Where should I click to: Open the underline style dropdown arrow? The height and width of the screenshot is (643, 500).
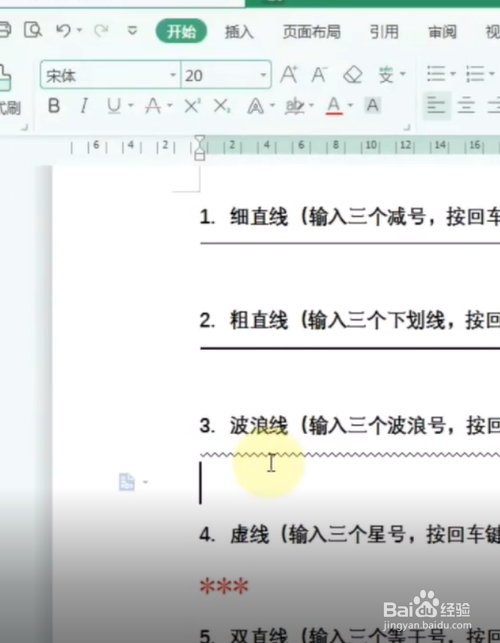(x=131, y=106)
